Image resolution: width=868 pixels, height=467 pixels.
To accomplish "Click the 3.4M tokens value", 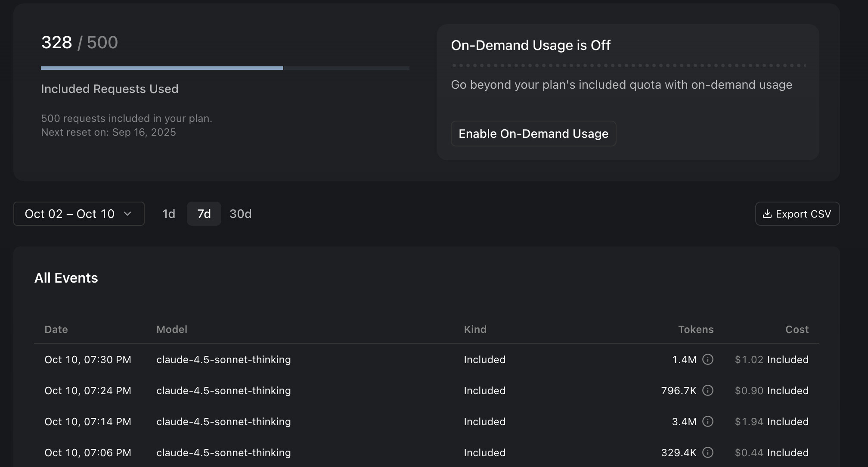I will click(x=684, y=422).
